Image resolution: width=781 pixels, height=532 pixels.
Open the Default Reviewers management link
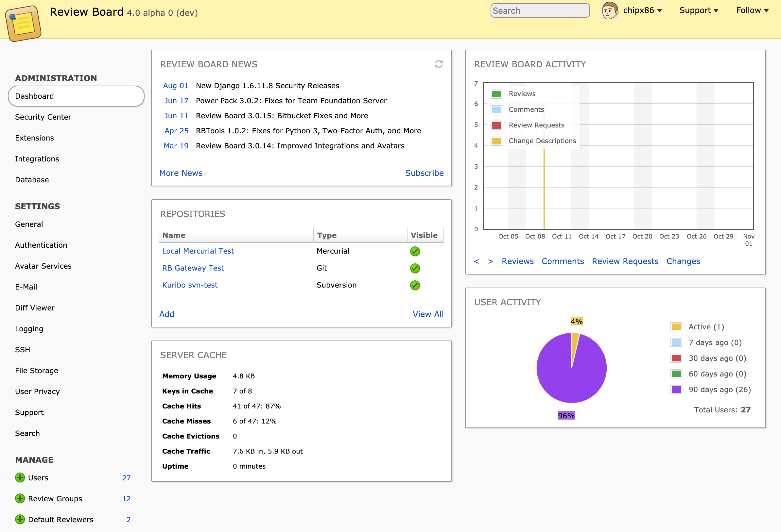coord(61,519)
